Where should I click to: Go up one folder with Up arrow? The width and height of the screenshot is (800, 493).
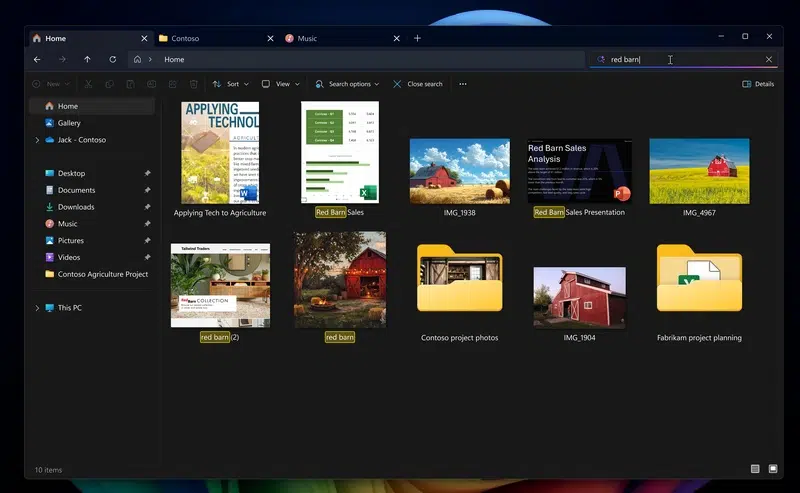pyautogui.click(x=87, y=60)
